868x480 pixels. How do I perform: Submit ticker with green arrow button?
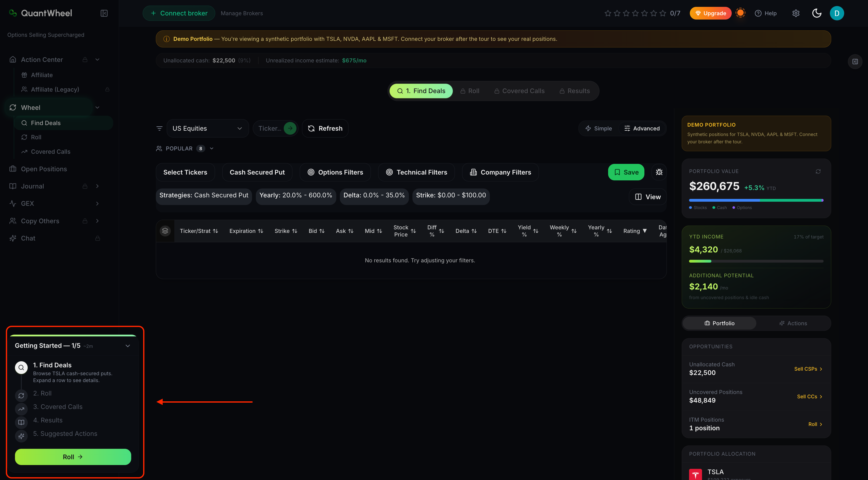pyautogui.click(x=290, y=128)
